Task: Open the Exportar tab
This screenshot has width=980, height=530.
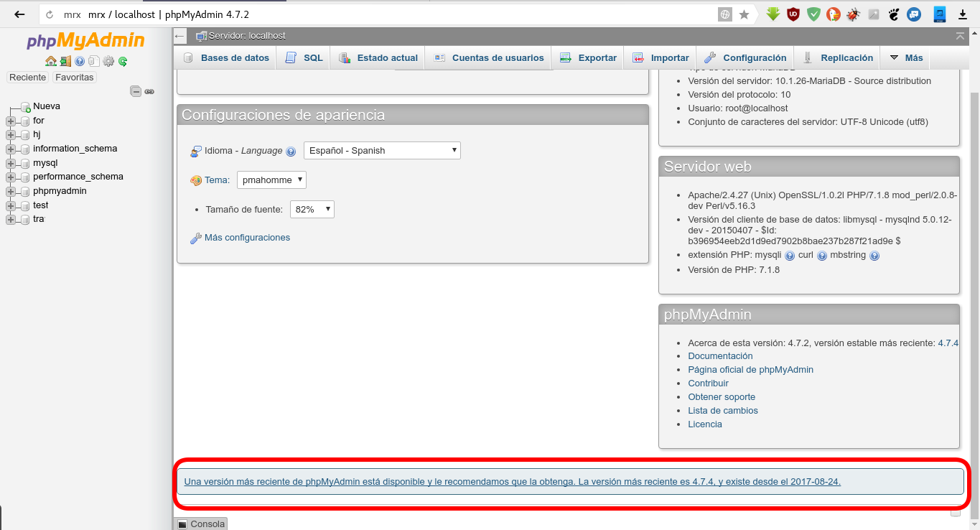Action: [x=588, y=58]
